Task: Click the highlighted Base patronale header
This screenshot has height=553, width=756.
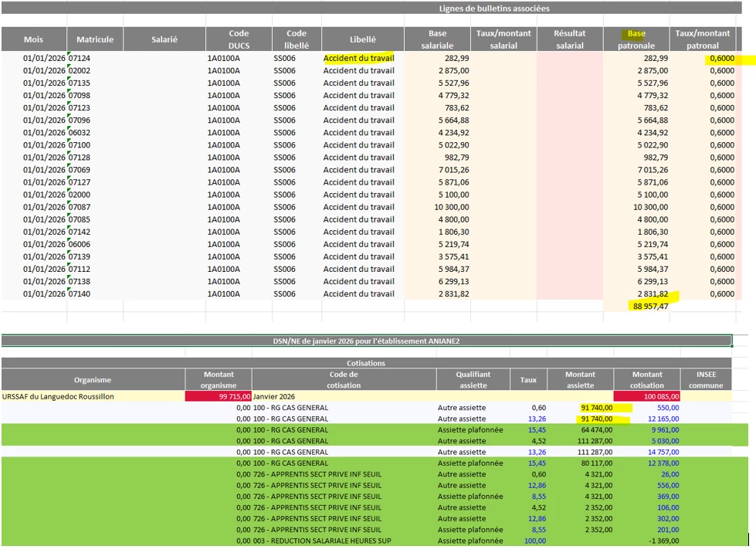Action: 636,39
